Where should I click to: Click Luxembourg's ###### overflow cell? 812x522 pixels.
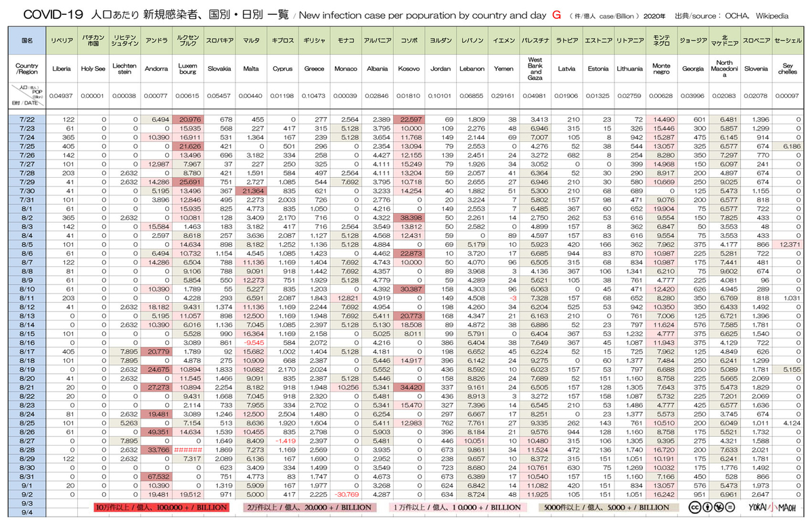click(x=187, y=449)
